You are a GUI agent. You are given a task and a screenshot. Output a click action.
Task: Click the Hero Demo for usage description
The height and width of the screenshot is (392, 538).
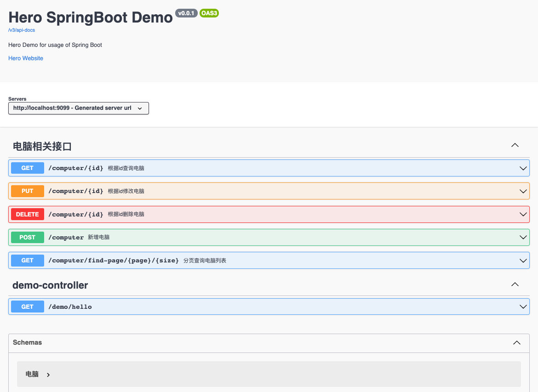tap(55, 45)
